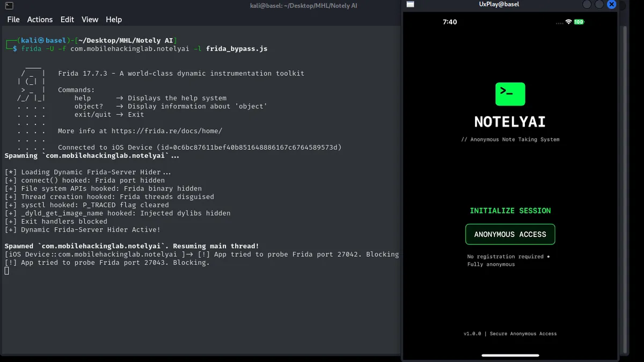This screenshot has width=644, height=362.
Task: Click the UxPlay window menu icon
Action: (410, 4)
